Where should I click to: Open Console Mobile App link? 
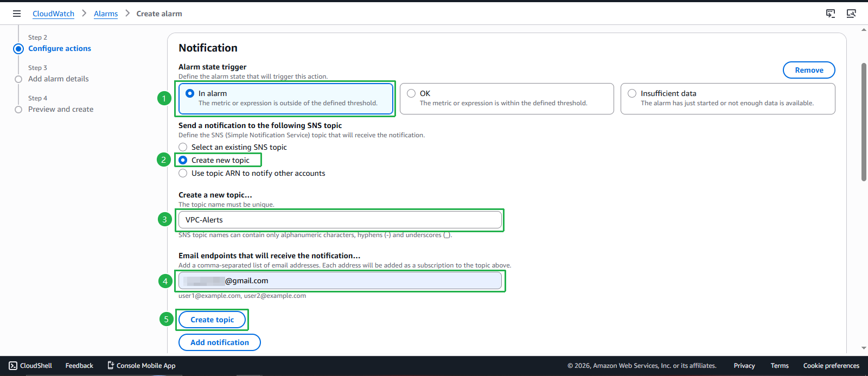(x=142, y=366)
